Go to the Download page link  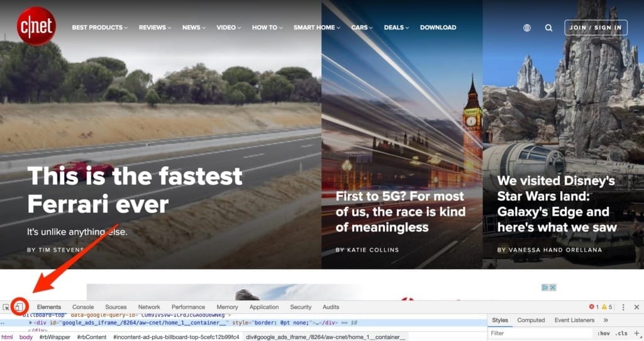coord(438,28)
